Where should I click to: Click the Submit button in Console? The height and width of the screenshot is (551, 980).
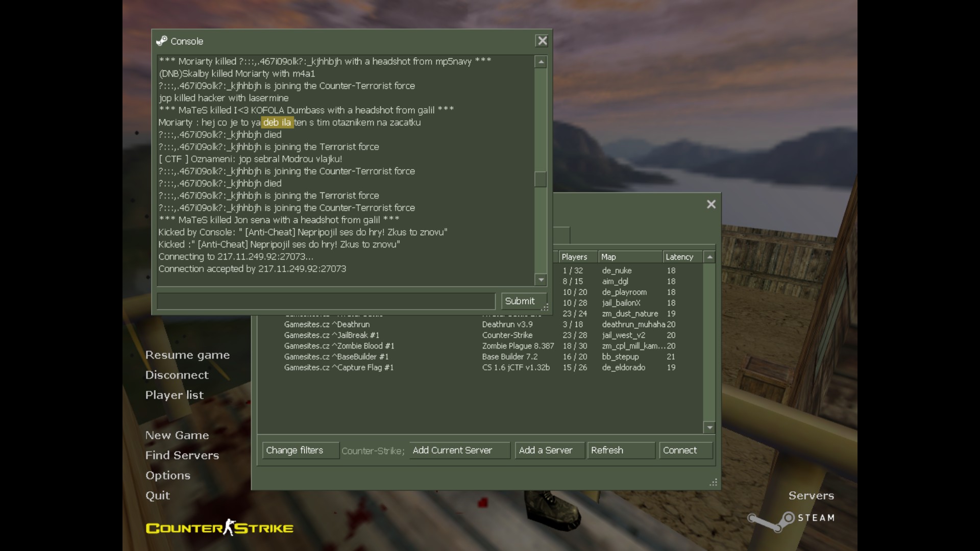tap(524, 301)
